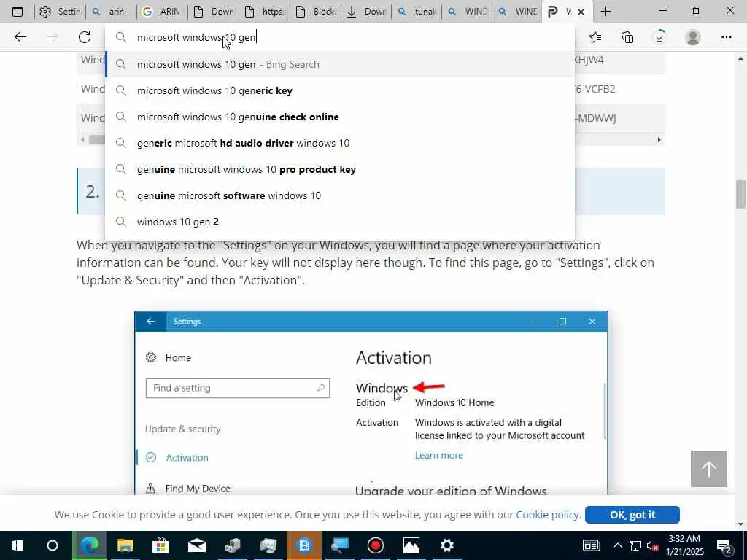Switch to the 'arin -' search tab
Screen dimensions: 747x560
pyautogui.click(x=111, y=12)
